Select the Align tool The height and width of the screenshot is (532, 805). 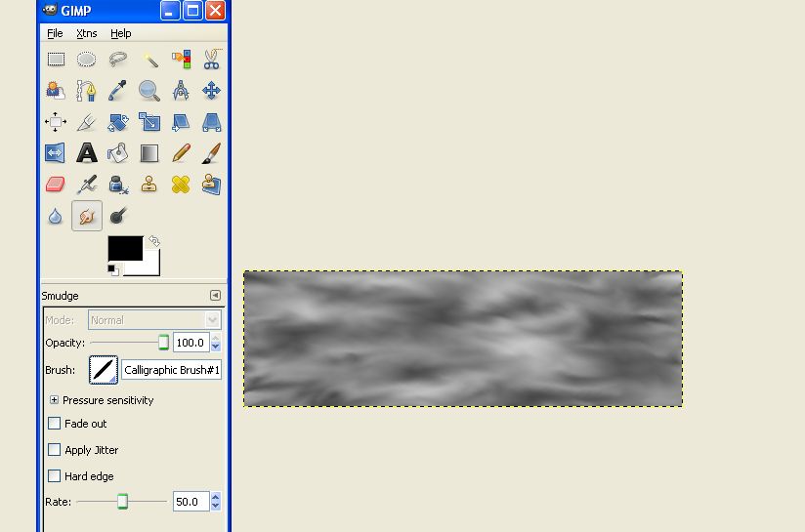[x=56, y=122]
